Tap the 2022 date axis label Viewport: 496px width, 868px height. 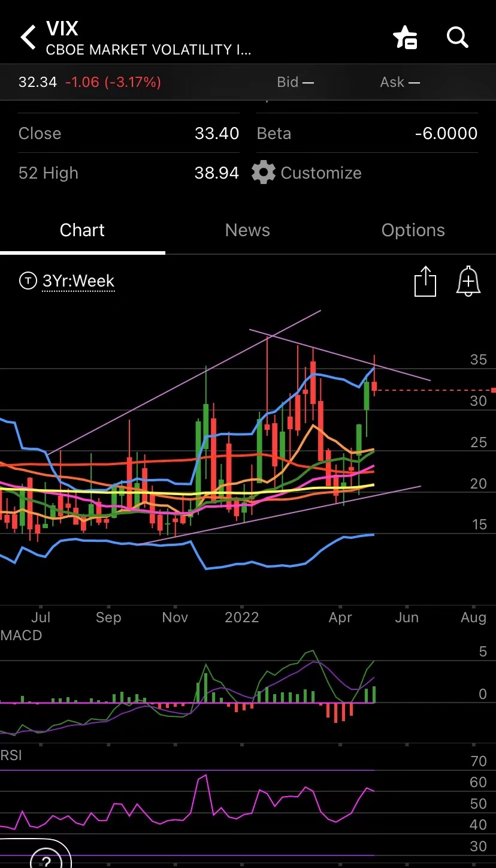(x=242, y=617)
